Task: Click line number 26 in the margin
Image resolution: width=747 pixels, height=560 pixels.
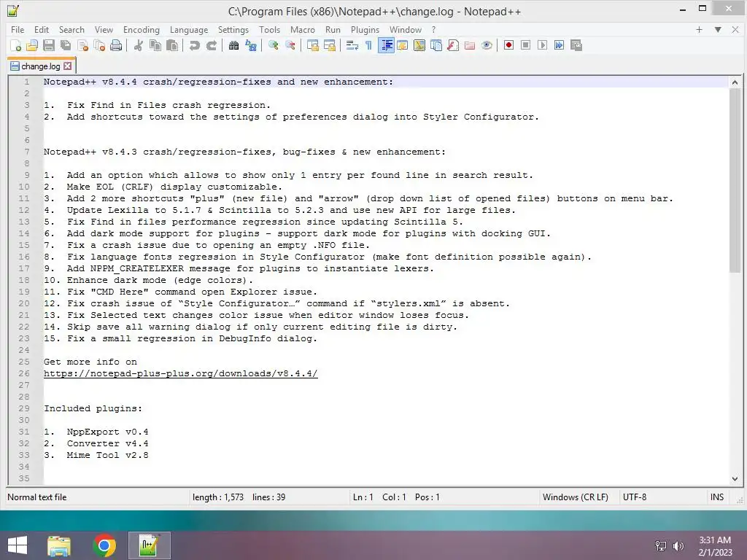Action: pyautogui.click(x=24, y=373)
